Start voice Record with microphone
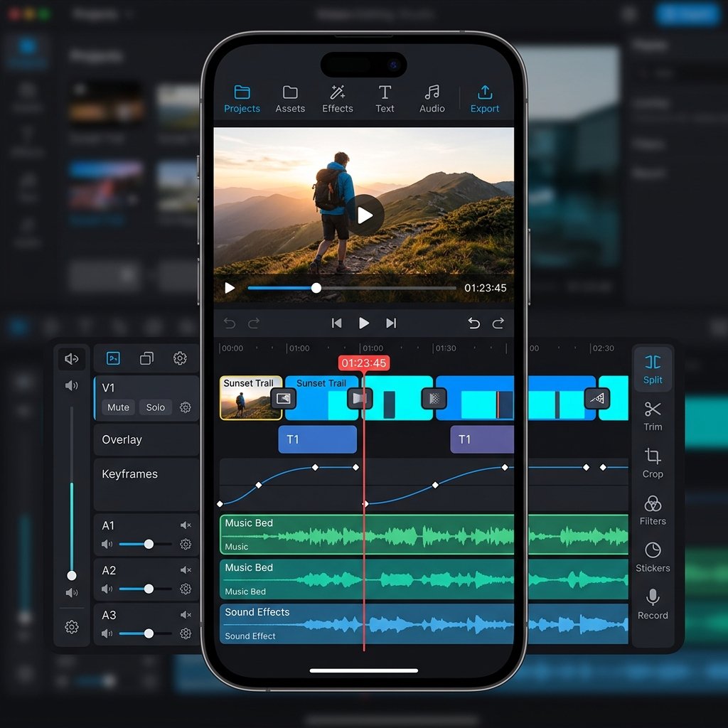Screen dimensions: 728x728 [653, 604]
